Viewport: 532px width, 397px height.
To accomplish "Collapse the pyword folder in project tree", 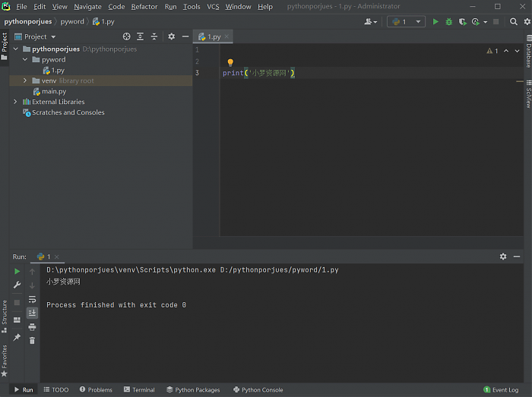I will (x=25, y=59).
